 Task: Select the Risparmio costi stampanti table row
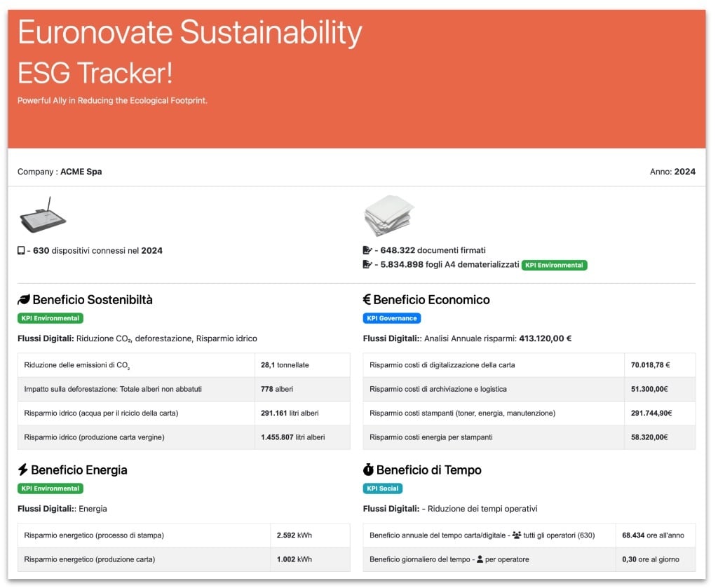point(529,413)
